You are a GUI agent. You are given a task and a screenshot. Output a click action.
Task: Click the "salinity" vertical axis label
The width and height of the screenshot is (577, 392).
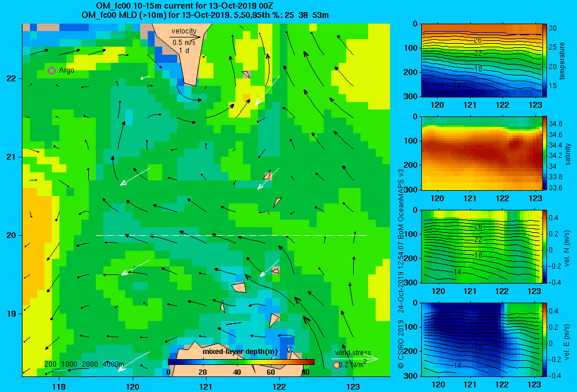pyautogui.click(x=568, y=154)
